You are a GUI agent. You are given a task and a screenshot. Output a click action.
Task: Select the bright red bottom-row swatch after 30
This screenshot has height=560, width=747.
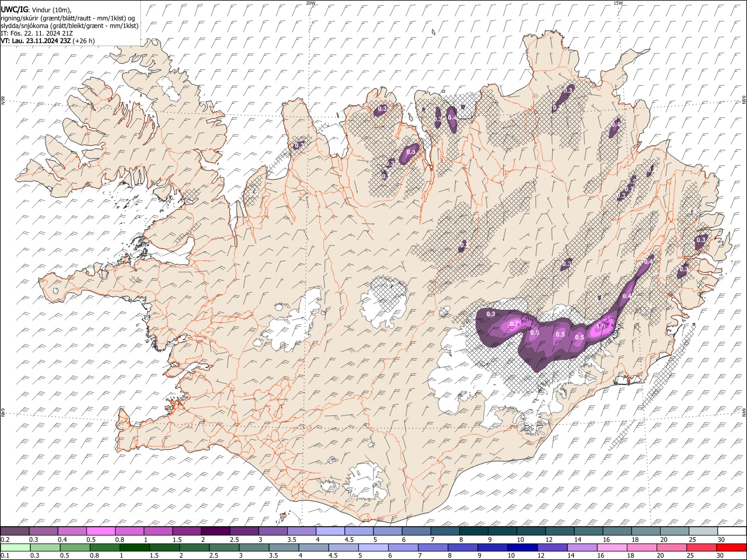coord(731,547)
